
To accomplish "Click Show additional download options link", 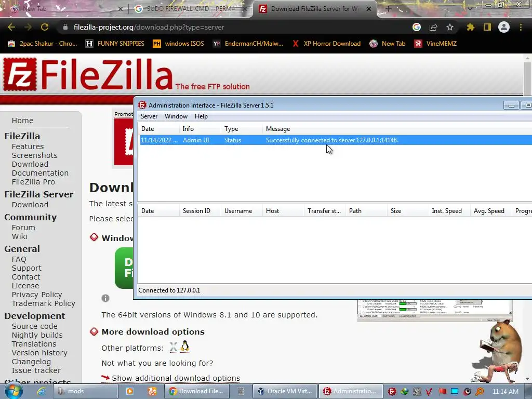I will coord(176,378).
